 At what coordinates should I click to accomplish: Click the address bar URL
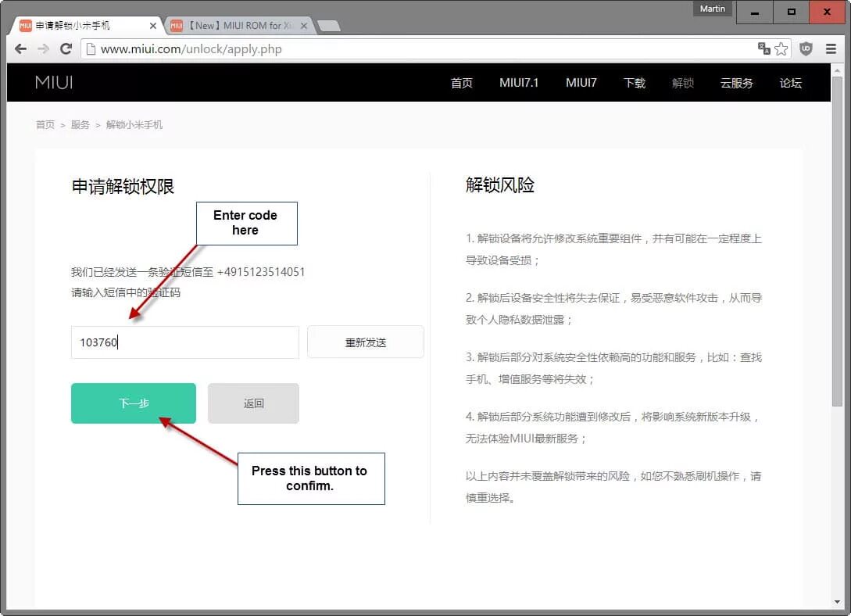pos(191,48)
